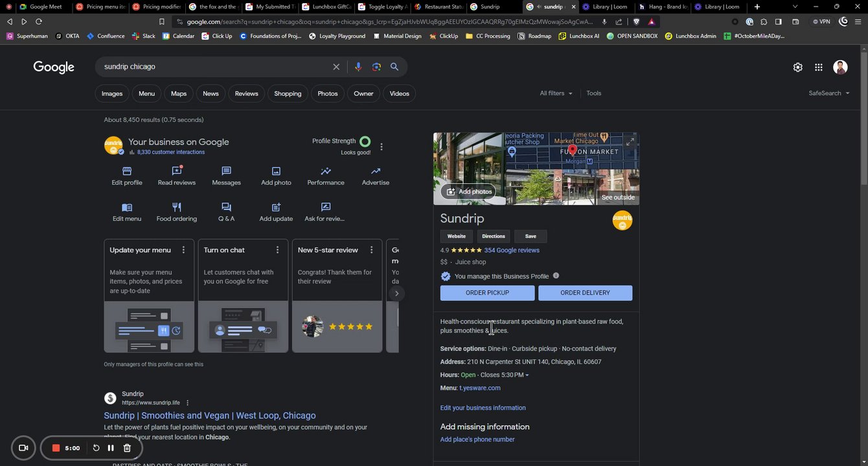Open Loom camera toggle button
Viewport: 868px width, 466px height.
[x=23, y=448]
